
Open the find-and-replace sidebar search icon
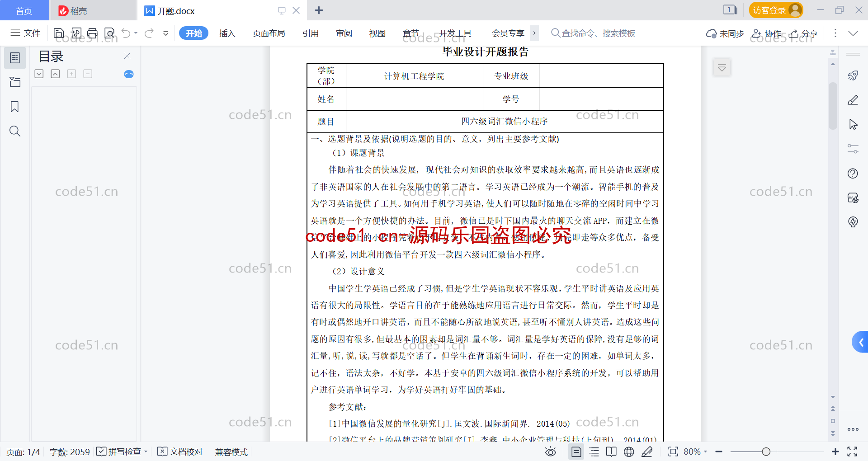pos(15,131)
